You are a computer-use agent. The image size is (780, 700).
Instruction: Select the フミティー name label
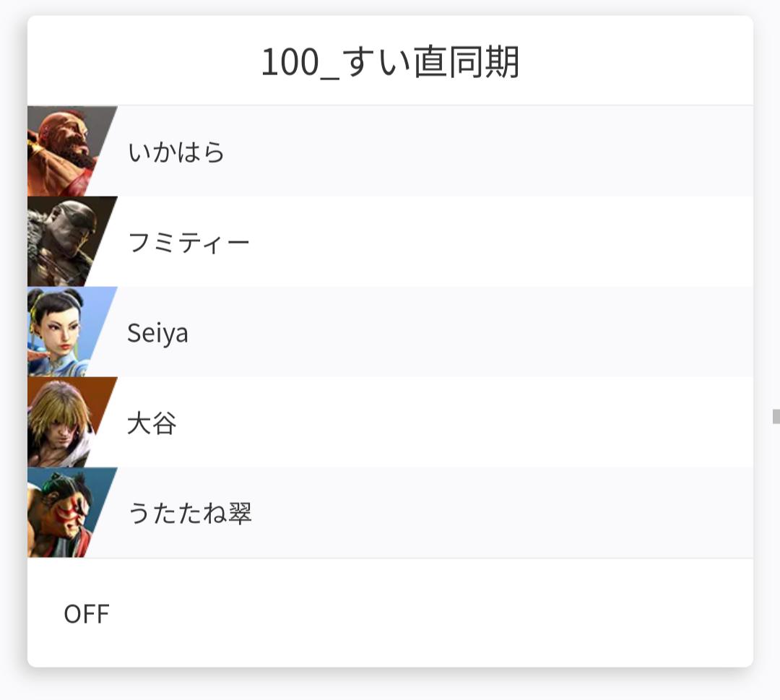pyautogui.click(x=188, y=243)
